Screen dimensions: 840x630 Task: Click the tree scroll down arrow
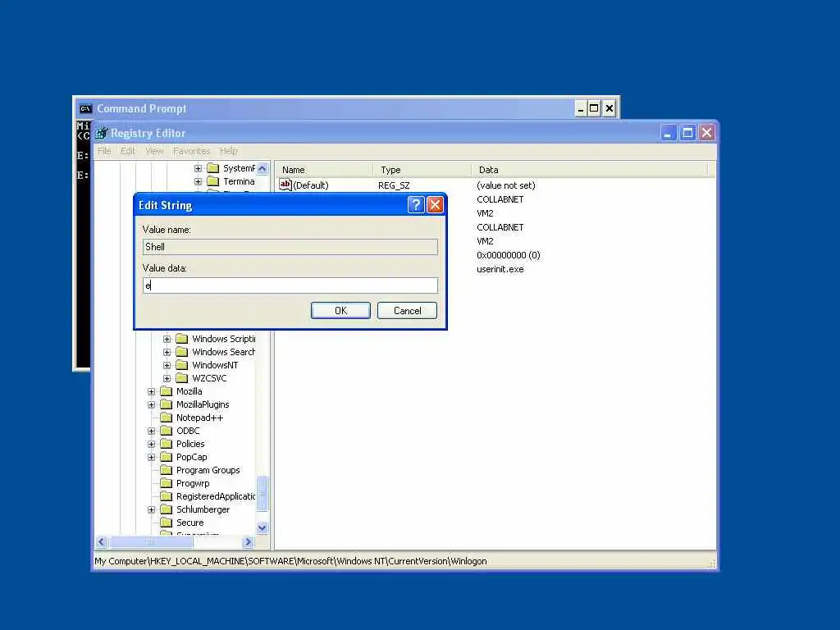[x=262, y=527]
